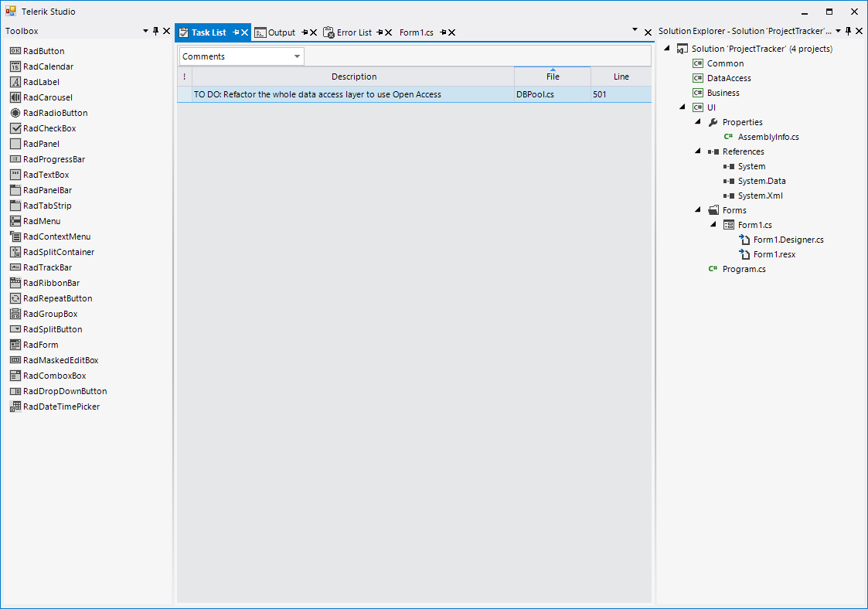This screenshot has width=868, height=609.
Task: Choose the RadMaskedEditBox icon
Action: tap(15, 361)
